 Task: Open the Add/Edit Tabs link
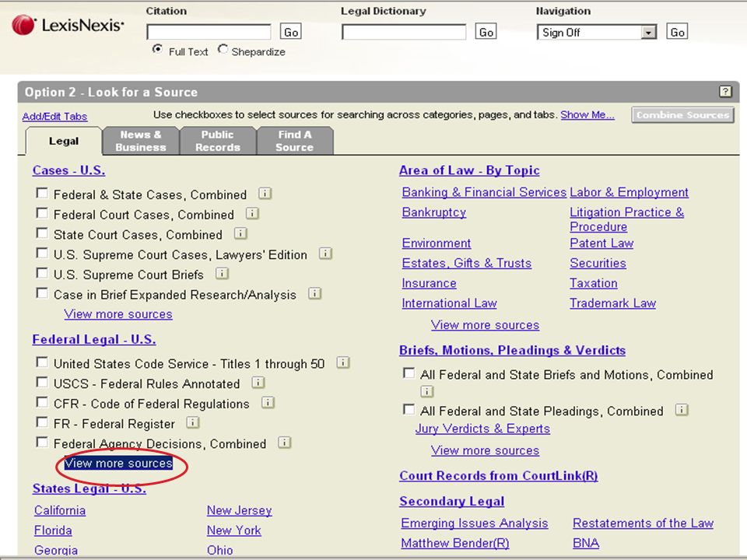coord(54,117)
